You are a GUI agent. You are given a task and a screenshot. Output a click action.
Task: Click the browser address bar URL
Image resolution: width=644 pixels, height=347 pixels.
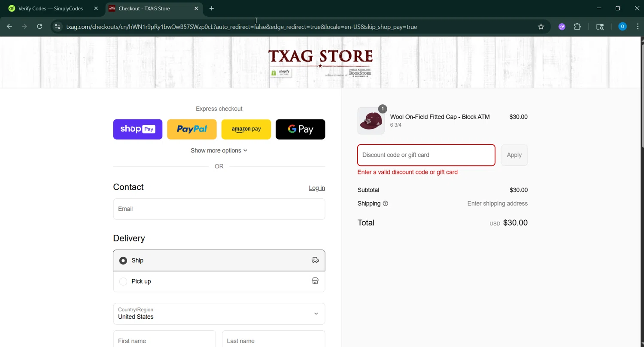coord(241,27)
